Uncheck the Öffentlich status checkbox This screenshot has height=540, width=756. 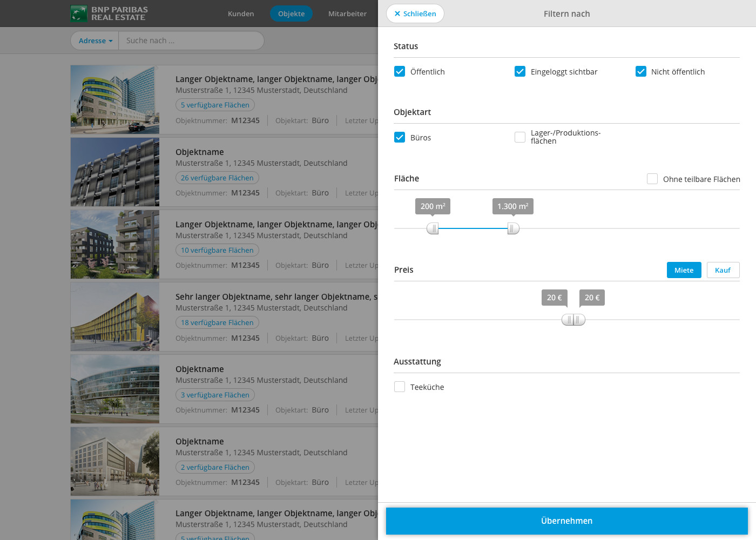coord(400,71)
